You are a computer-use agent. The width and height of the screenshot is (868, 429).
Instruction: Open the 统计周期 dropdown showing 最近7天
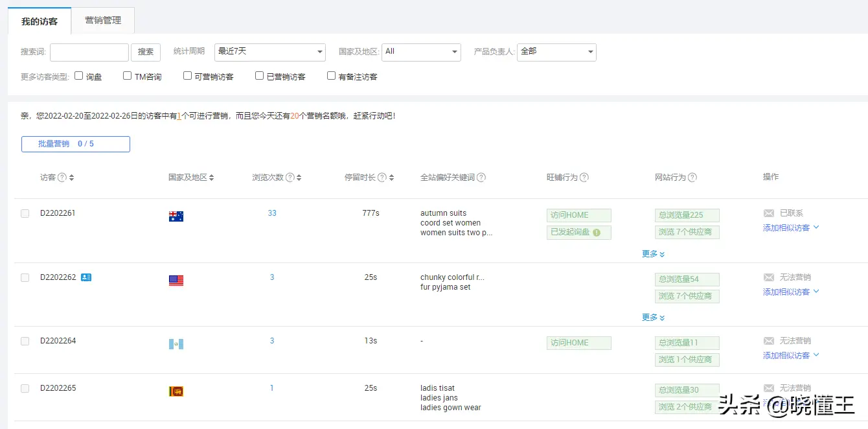click(269, 52)
